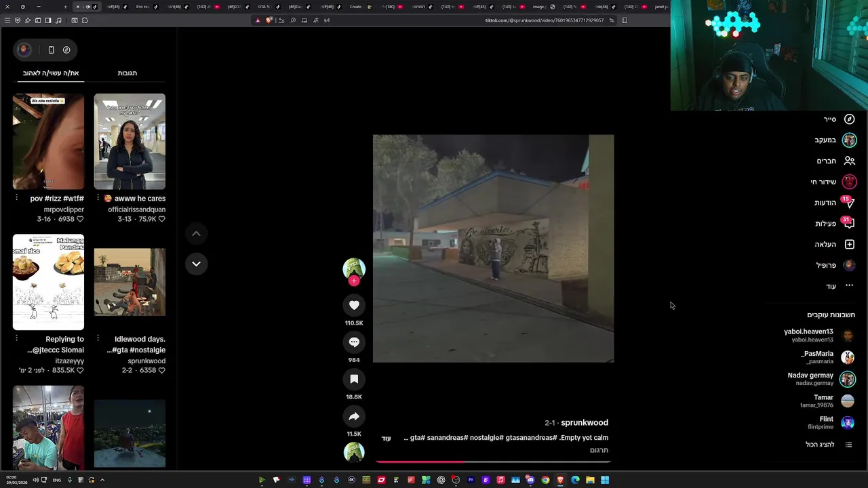The height and width of the screenshot is (488, 868).
Task: Go to previous video with up chevron
Action: [196, 234]
